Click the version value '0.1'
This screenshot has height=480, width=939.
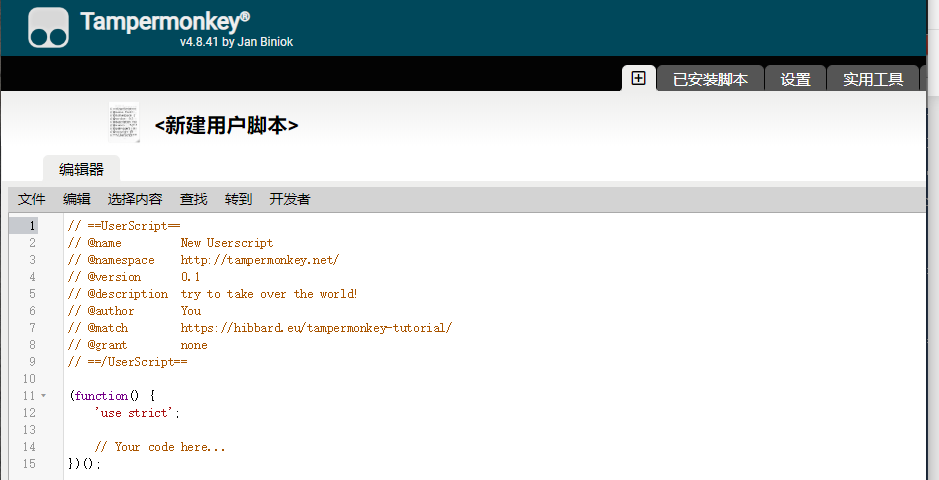[x=190, y=277]
